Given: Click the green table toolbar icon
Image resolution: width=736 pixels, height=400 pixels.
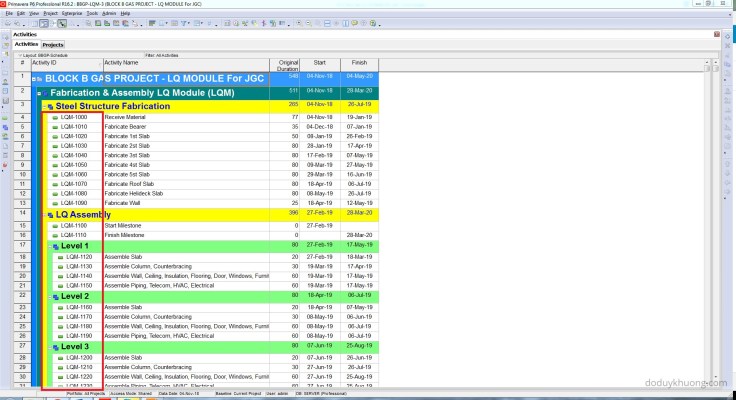Looking at the screenshot, I should [x=98, y=23].
